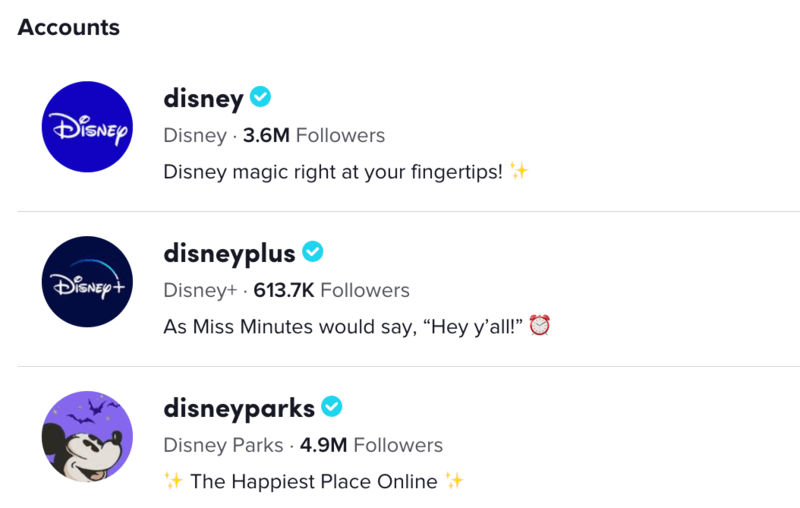Click the verified badge beside disney

[260, 96]
